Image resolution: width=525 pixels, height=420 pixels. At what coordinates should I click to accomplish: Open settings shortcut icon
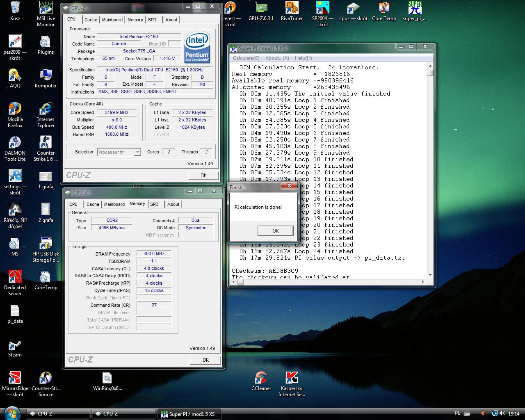[x=15, y=182]
